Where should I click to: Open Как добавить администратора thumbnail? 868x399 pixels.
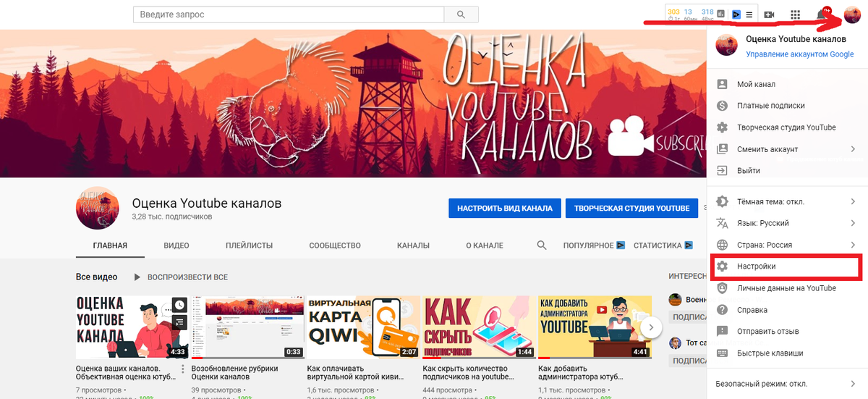(x=595, y=327)
